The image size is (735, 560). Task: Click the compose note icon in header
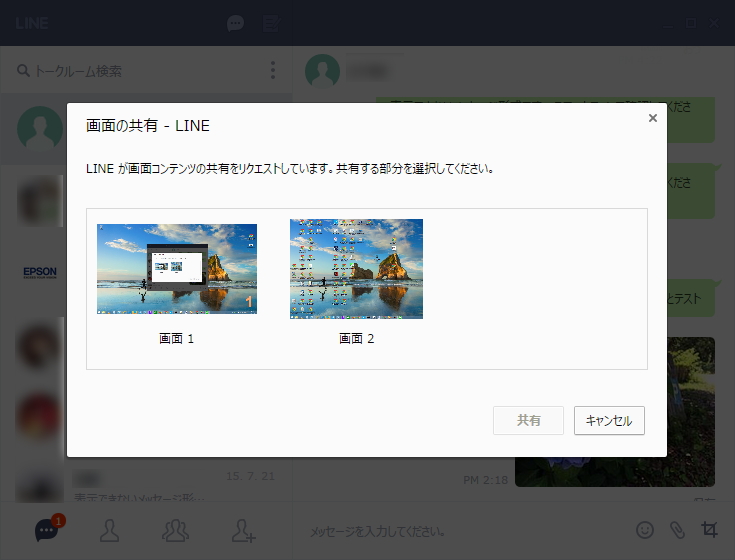pos(271,23)
